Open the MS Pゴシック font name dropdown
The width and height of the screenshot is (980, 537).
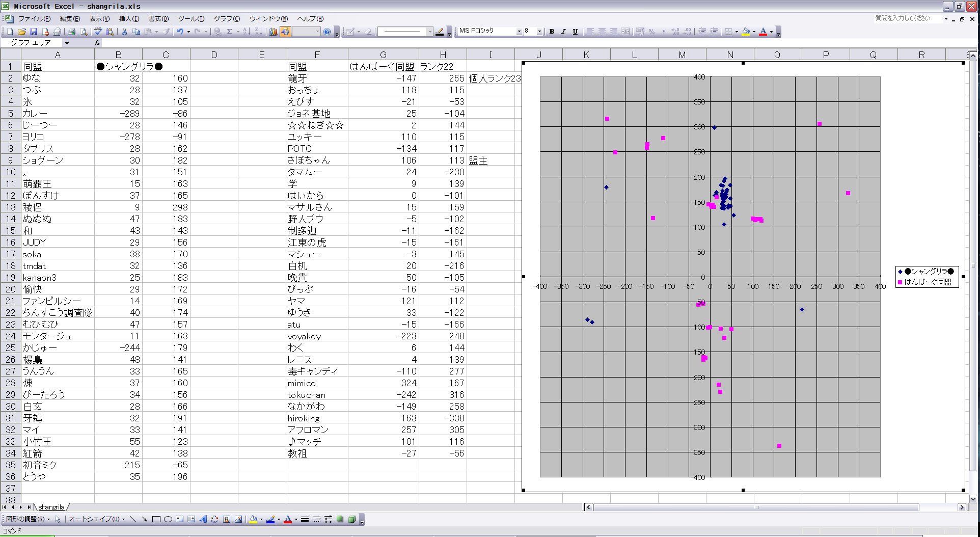tap(519, 32)
